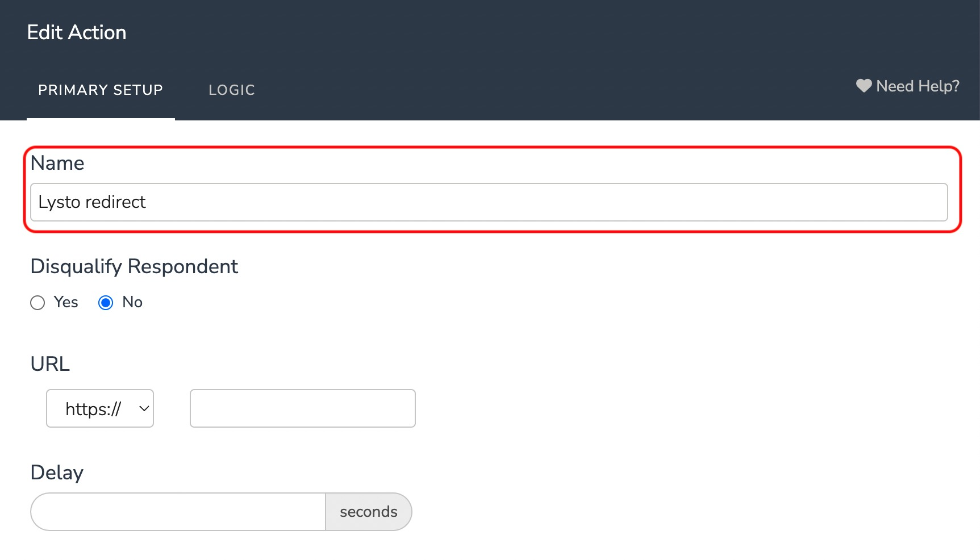This screenshot has width=980, height=560.
Task: Focus the Name input field
Action: [489, 202]
